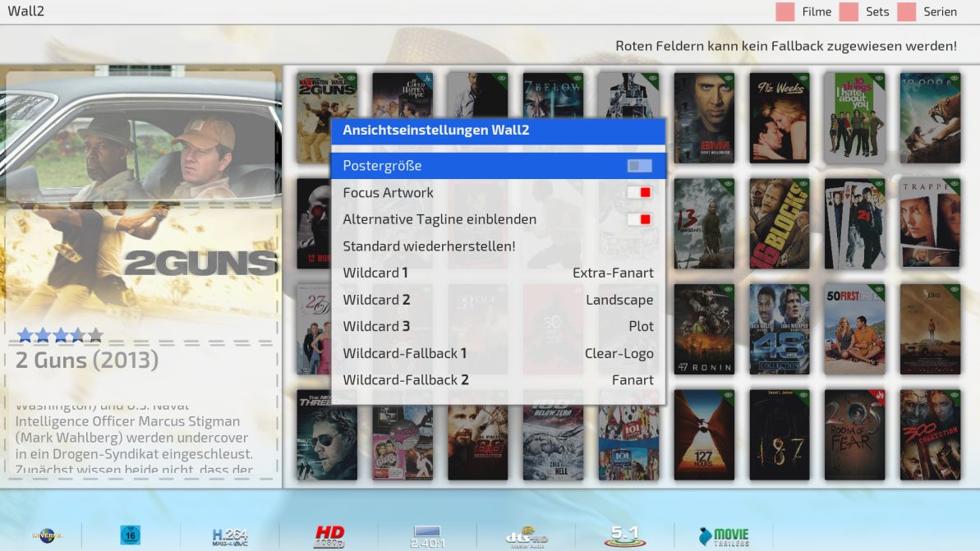Select the 16 Blocks poster thumbnail
980x551 pixels.
[780, 223]
